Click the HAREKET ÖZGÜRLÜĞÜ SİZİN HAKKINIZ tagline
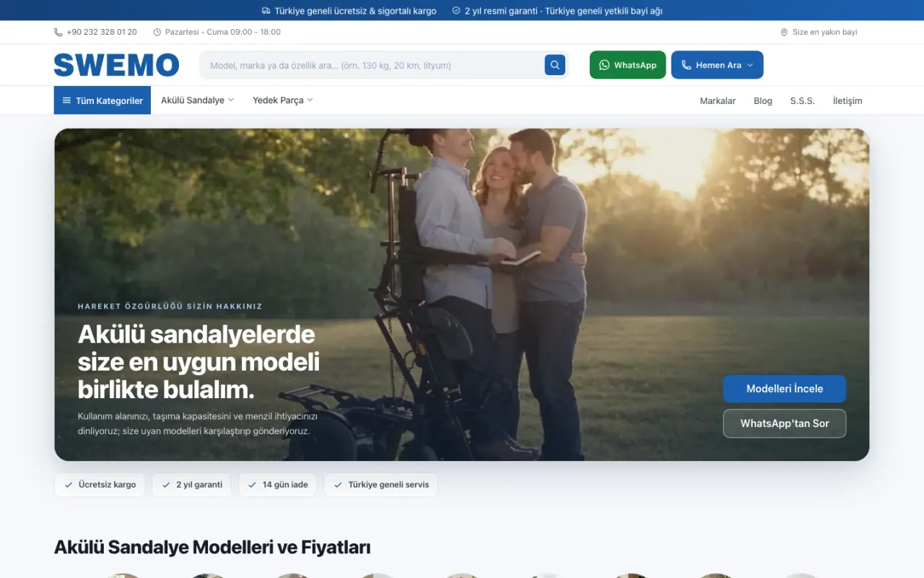924x578 pixels. 170,306
